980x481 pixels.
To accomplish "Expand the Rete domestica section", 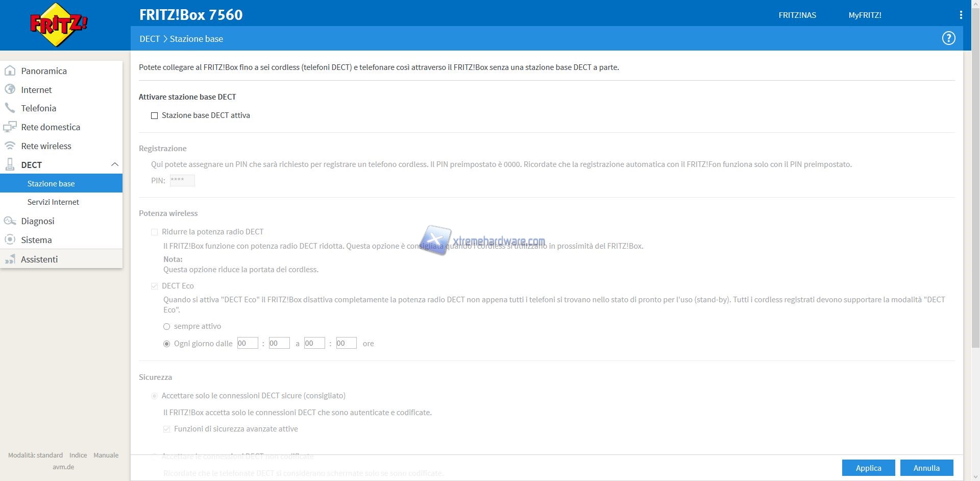I will (50, 127).
